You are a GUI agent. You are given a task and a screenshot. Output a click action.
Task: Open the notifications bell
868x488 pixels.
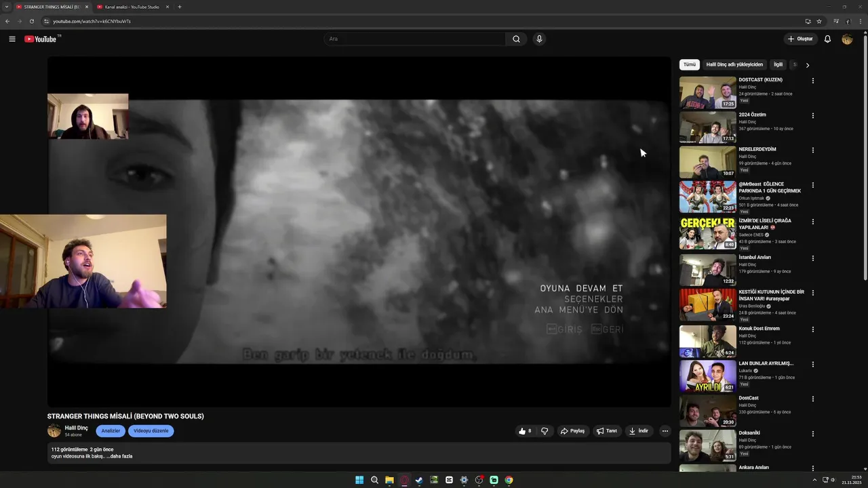pos(827,39)
